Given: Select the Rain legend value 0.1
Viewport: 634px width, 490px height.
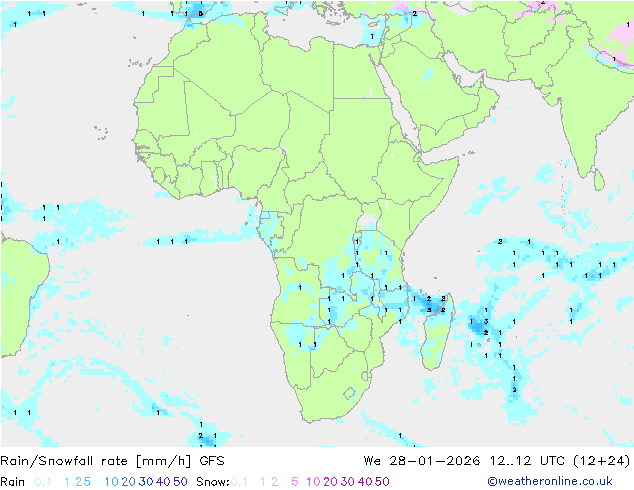Looking at the screenshot, I should [43, 482].
